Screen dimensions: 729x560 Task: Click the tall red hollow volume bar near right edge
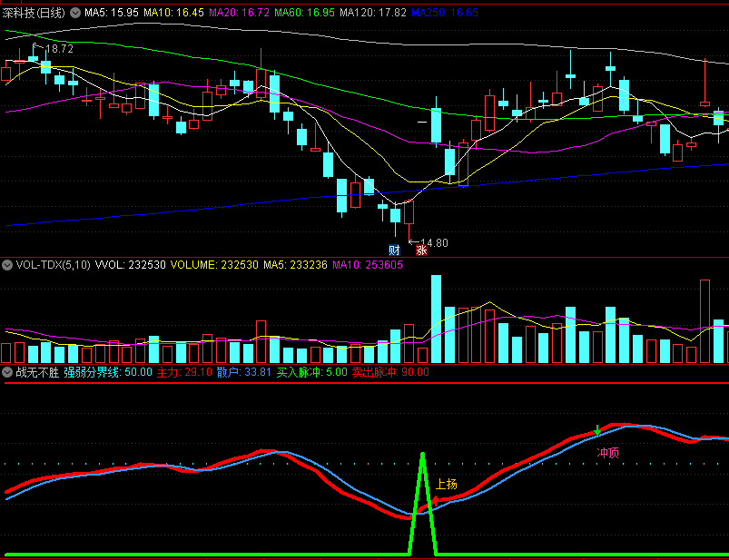(x=704, y=321)
